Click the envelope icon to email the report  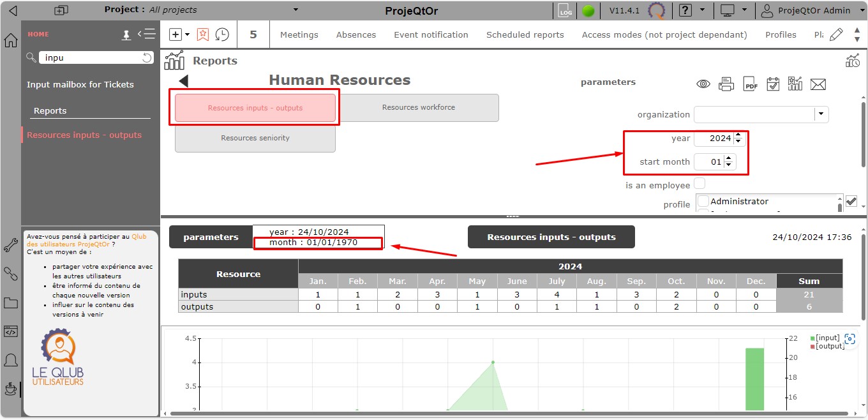pyautogui.click(x=818, y=84)
